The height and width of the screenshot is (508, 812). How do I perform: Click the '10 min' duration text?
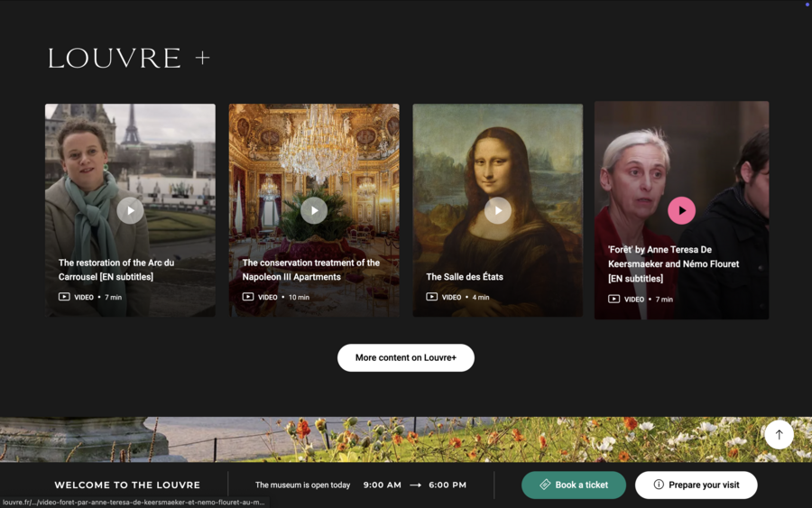tap(299, 297)
